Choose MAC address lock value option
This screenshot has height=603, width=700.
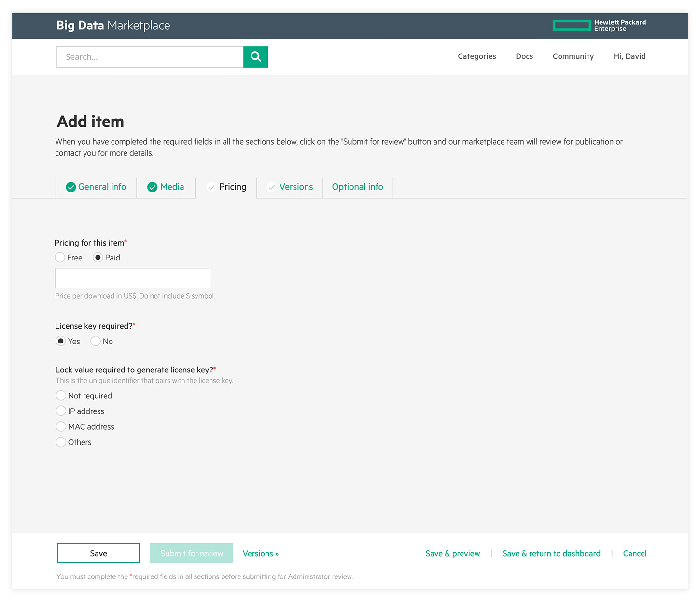tap(61, 426)
